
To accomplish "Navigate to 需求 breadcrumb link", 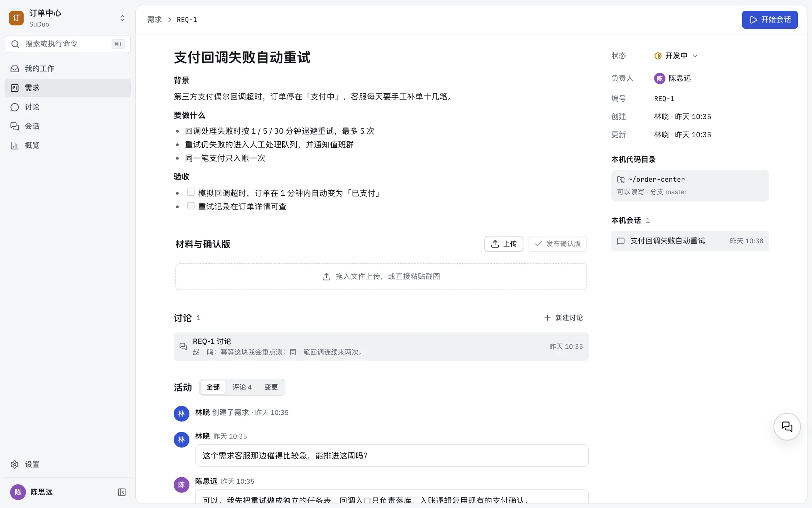I will pyautogui.click(x=154, y=20).
